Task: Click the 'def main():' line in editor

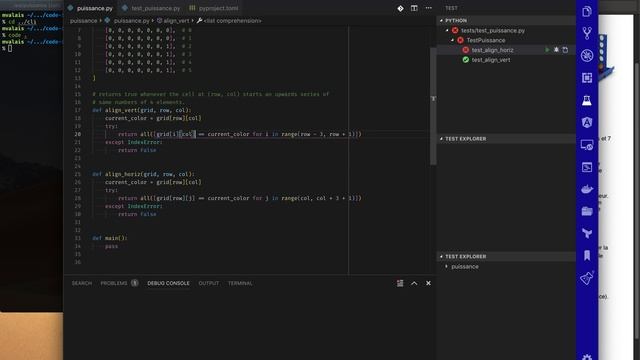Action: click(110, 238)
